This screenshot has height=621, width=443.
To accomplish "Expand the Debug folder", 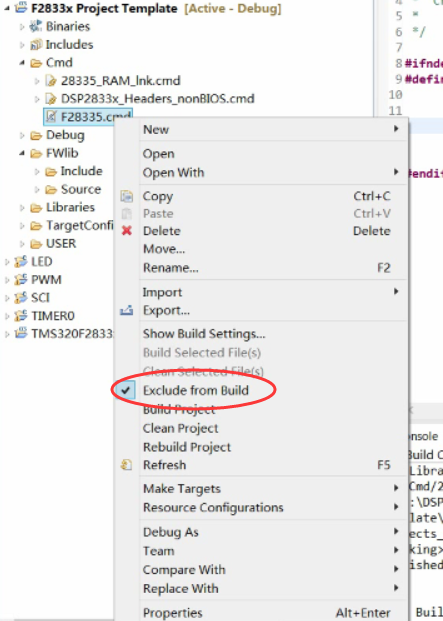I will click(22, 135).
